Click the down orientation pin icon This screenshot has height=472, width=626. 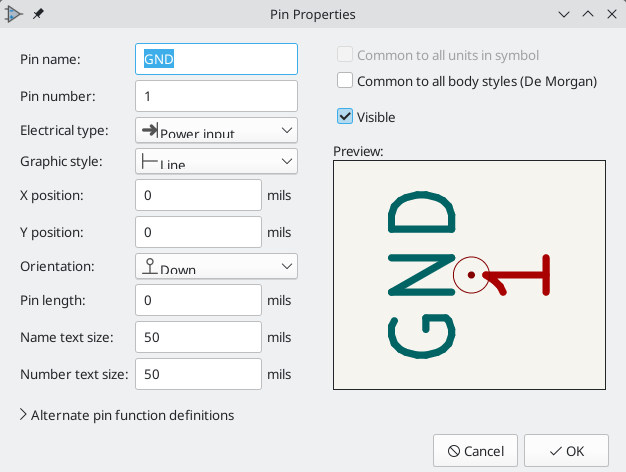point(150,266)
